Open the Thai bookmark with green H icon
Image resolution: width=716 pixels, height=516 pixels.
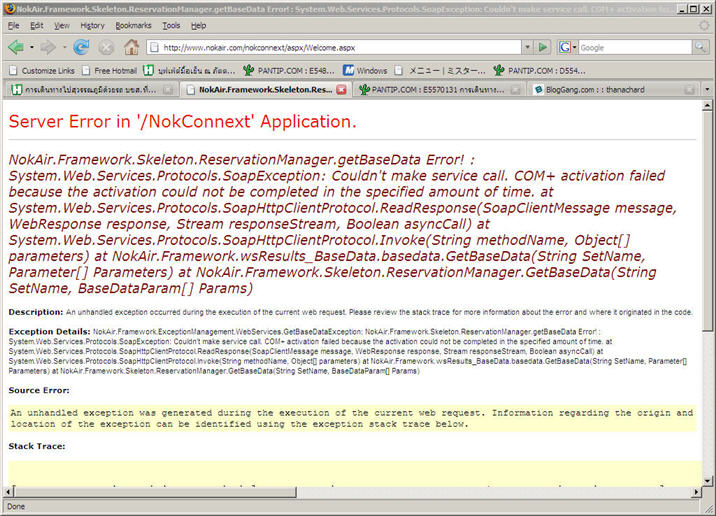point(189,71)
